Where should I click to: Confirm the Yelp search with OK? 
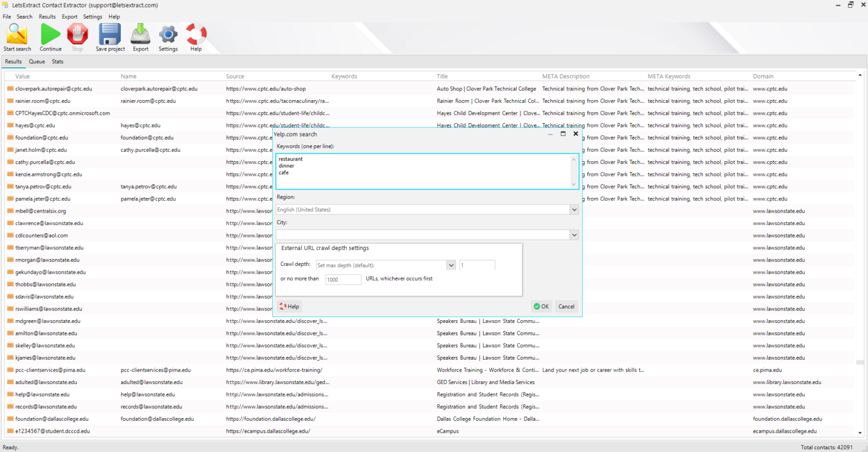(541, 306)
